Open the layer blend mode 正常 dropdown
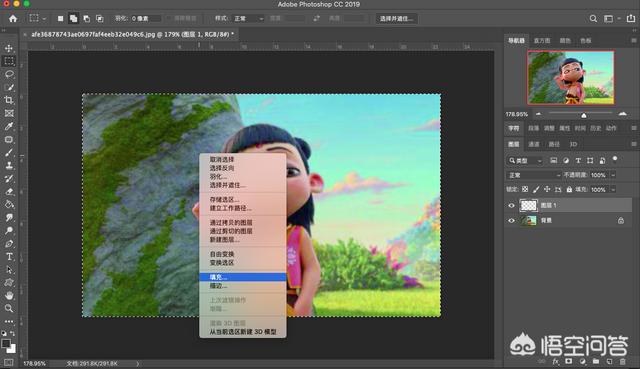The image size is (640, 369). click(x=533, y=175)
